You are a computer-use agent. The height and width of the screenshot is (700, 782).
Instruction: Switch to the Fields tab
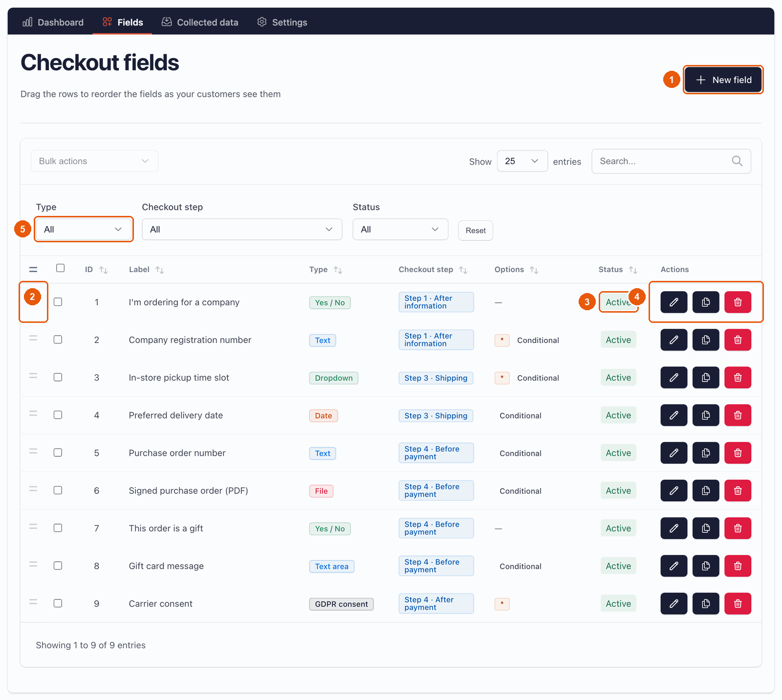pyautogui.click(x=122, y=22)
